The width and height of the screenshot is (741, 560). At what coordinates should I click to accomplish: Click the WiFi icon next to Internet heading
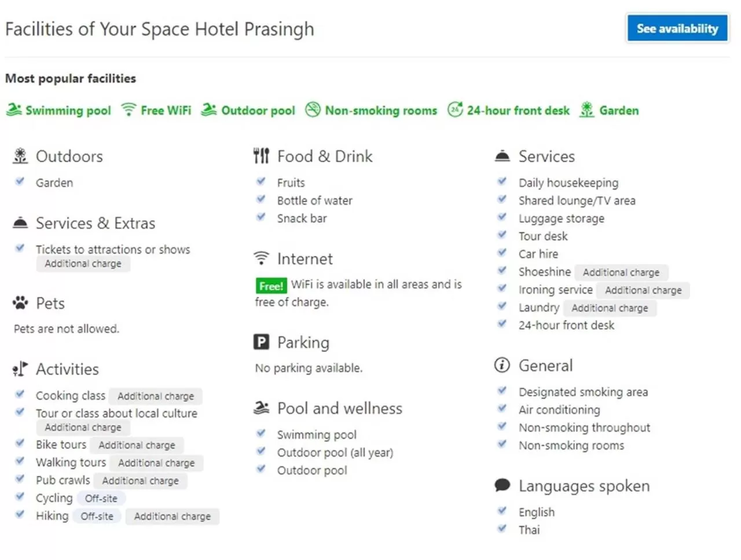click(x=262, y=258)
